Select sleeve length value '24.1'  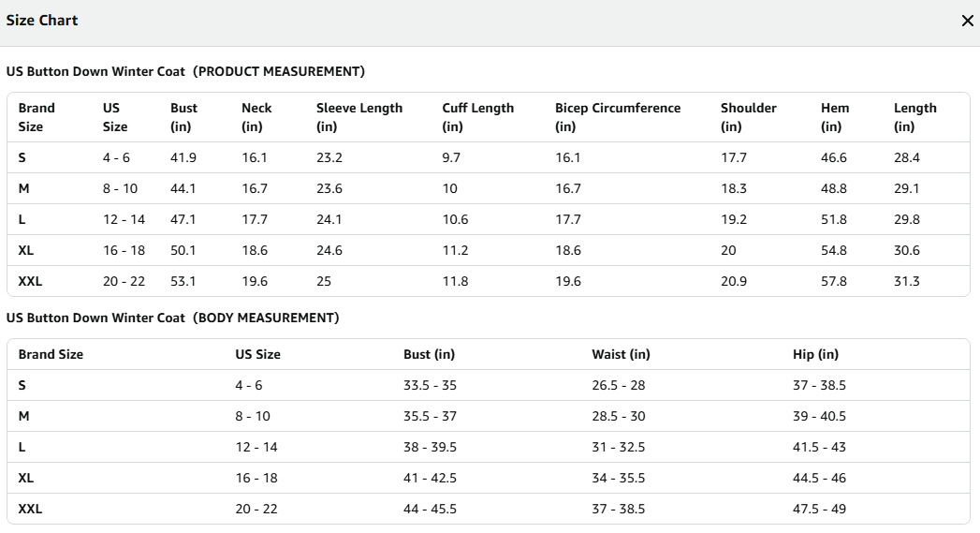(x=329, y=219)
